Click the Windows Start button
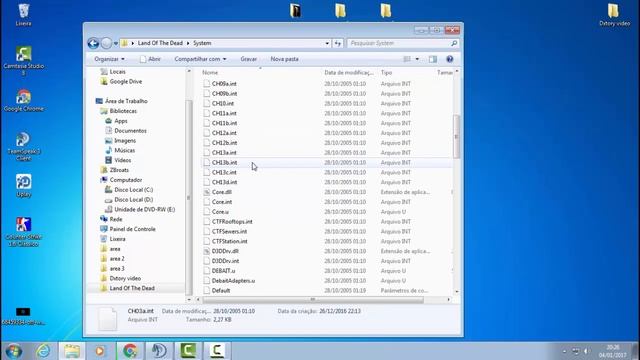This screenshot has height=360, width=640. [13, 351]
